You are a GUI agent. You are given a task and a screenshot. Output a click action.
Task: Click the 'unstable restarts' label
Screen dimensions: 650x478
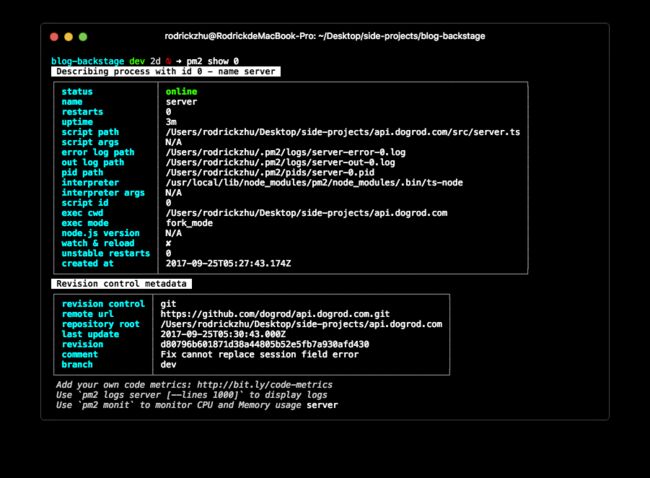pos(106,253)
